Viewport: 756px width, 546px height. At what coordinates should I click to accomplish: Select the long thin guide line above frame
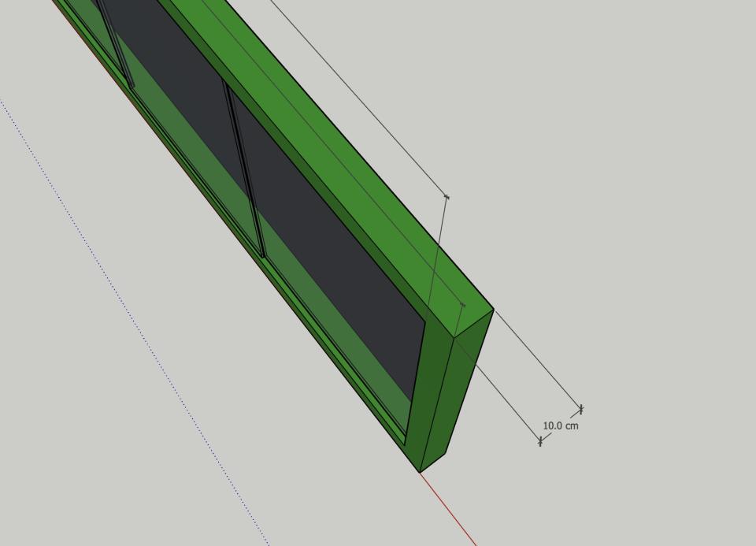(359, 98)
